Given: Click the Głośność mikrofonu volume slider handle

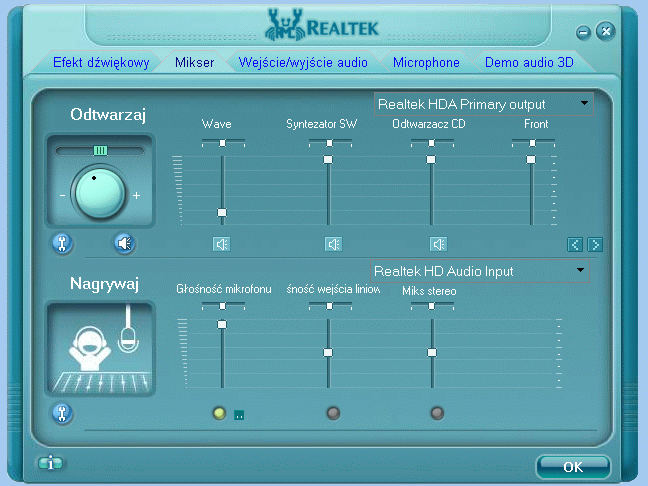Looking at the screenshot, I should 222,324.
